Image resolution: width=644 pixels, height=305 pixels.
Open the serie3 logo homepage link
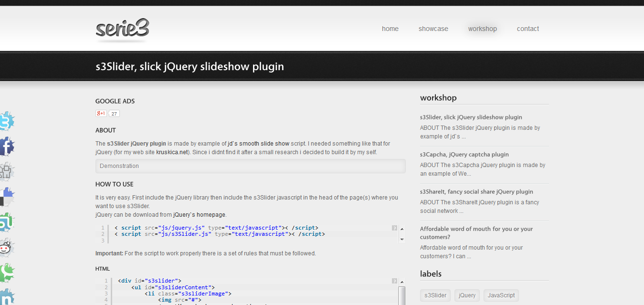[x=122, y=30]
